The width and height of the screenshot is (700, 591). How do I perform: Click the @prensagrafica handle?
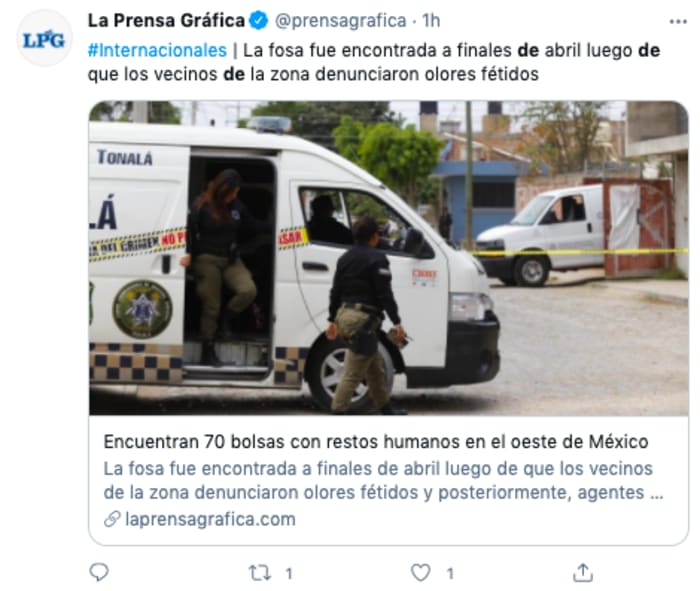(341, 21)
